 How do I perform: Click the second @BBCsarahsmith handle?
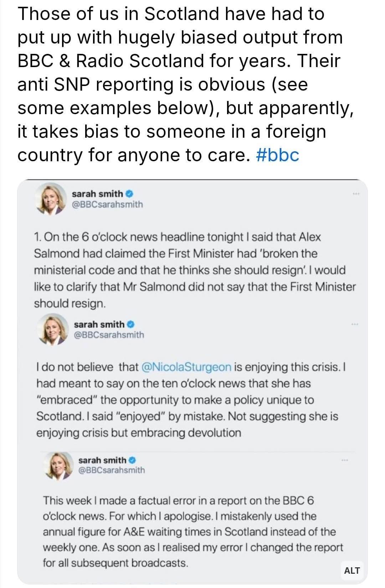[x=109, y=335]
